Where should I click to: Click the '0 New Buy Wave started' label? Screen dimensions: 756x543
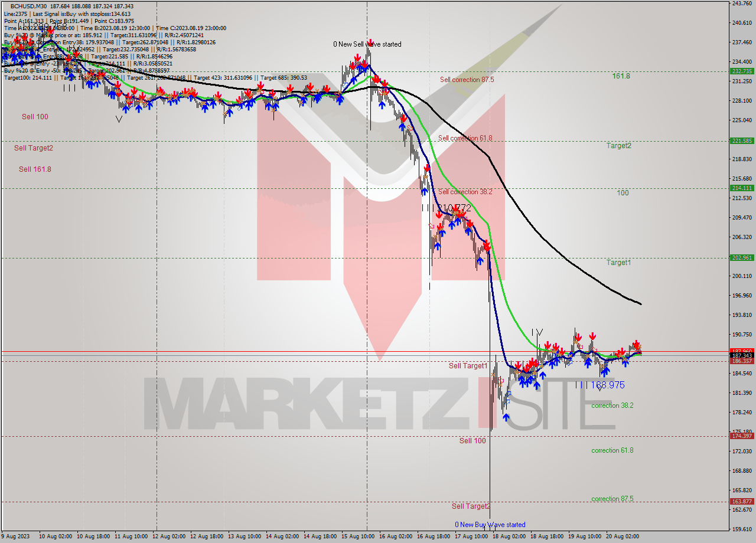point(490,525)
